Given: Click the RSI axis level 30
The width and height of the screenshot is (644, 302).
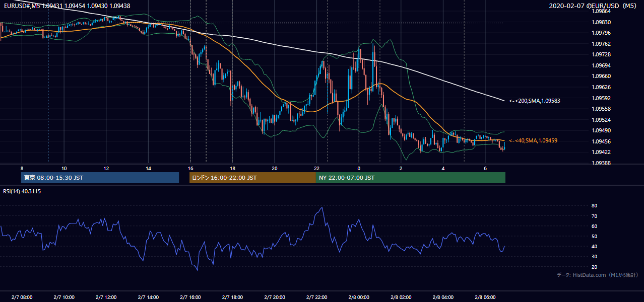Looking at the screenshot, I should point(594,257).
